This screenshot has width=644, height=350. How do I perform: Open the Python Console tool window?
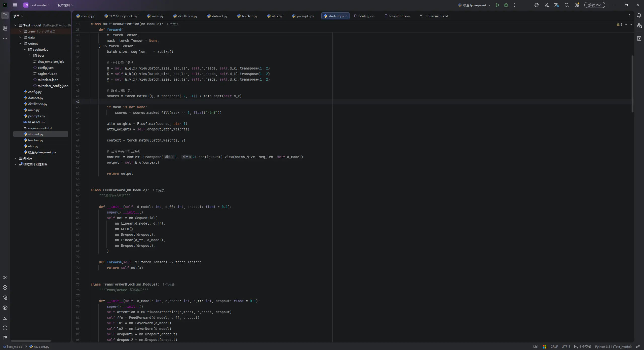pyautogui.click(x=5, y=288)
